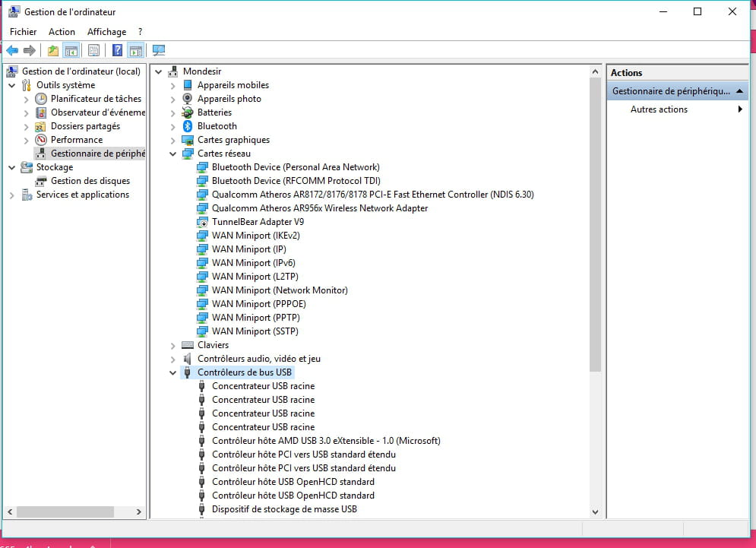Click the Planificateur de tâches clock icon
The image size is (756, 548).
tap(41, 99)
